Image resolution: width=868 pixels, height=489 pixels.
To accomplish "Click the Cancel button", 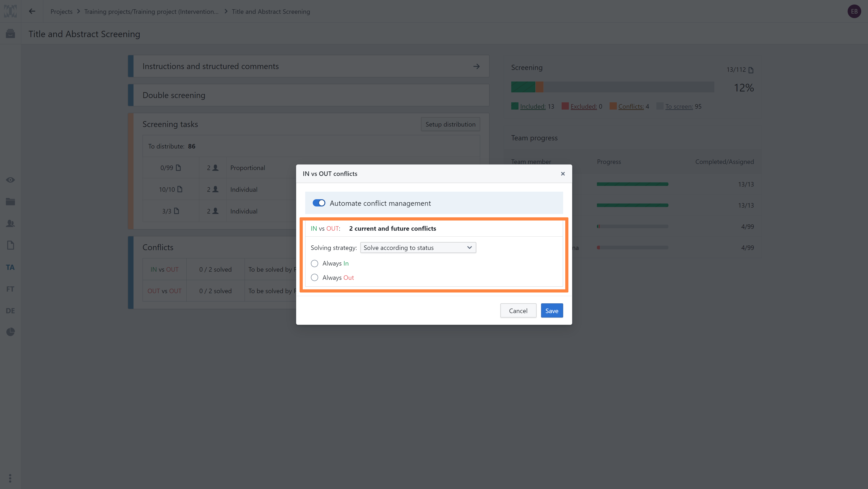I will 518,311.
